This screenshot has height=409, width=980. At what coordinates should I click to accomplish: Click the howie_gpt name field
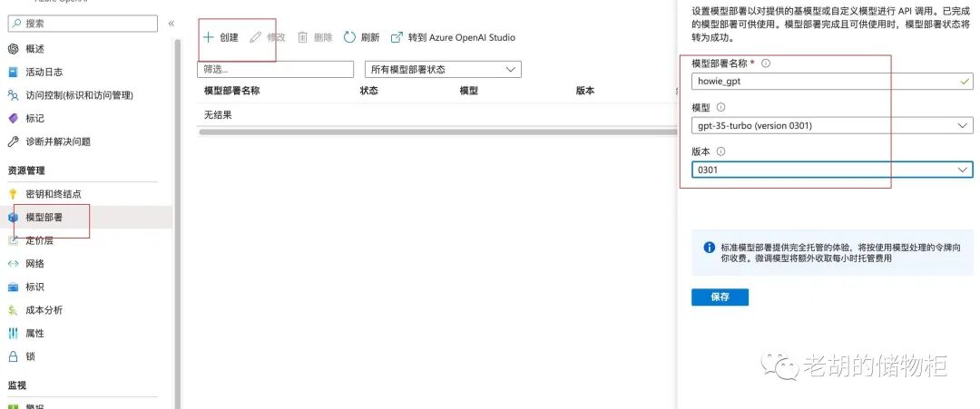[x=832, y=82]
